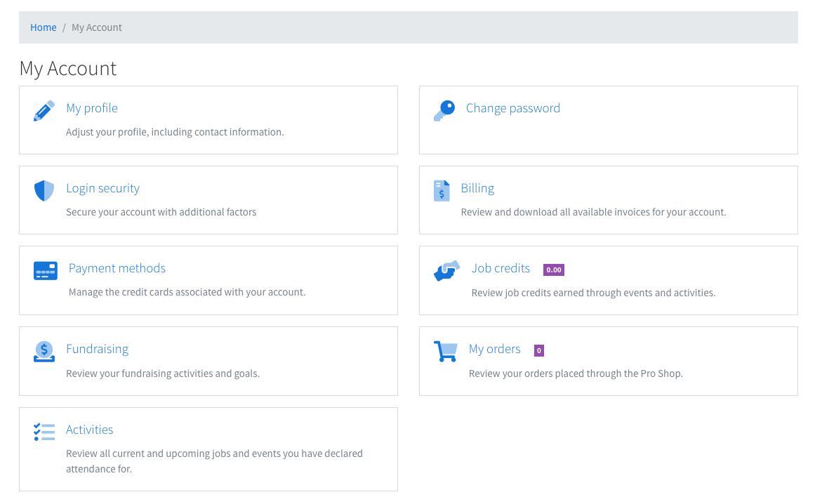Viewport: 815px width, 504px height.
Task: Open the Login security link
Action: click(102, 188)
